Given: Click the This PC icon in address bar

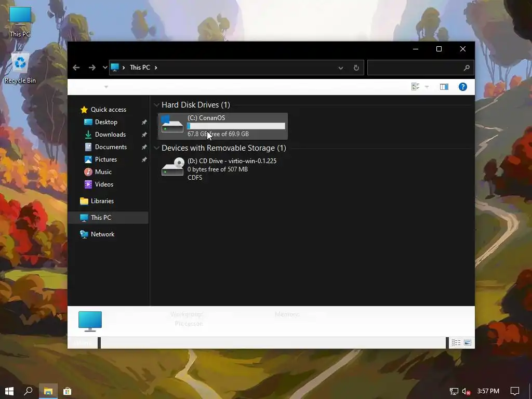Looking at the screenshot, I should click(115, 67).
